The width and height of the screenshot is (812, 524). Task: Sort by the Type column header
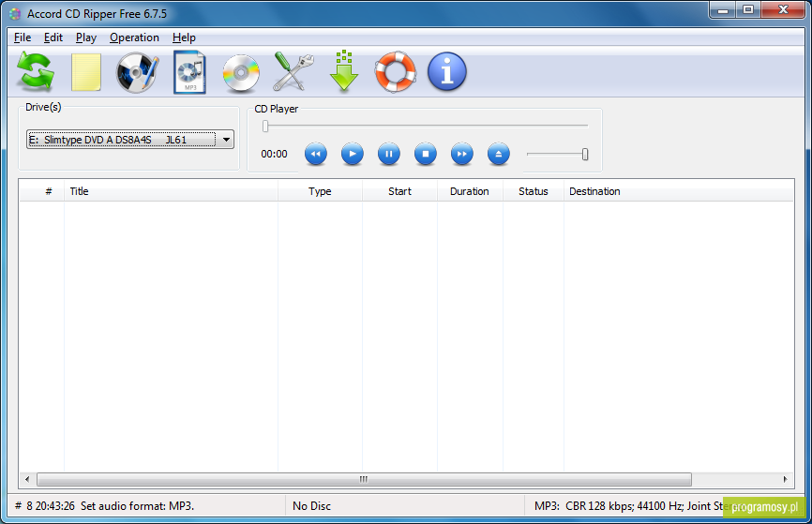click(320, 191)
